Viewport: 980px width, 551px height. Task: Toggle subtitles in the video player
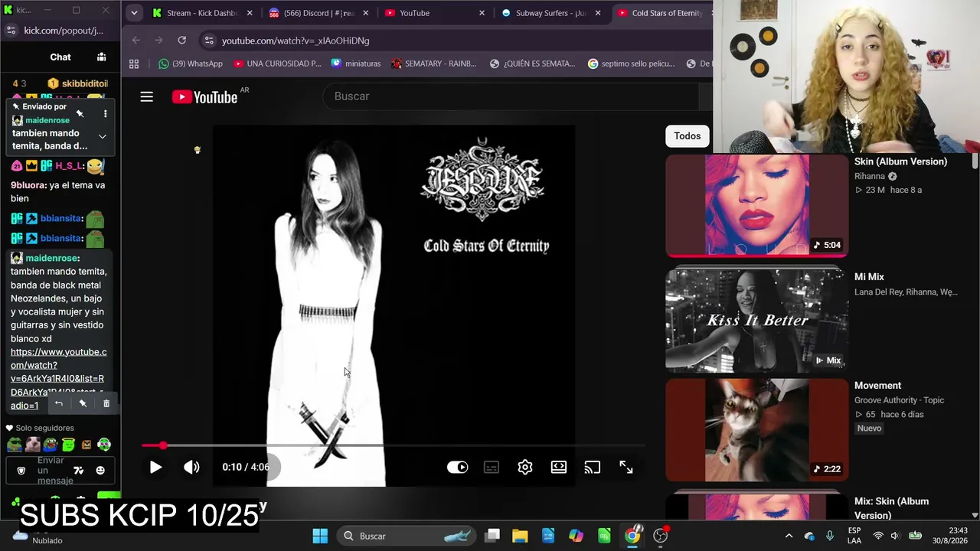click(x=492, y=467)
